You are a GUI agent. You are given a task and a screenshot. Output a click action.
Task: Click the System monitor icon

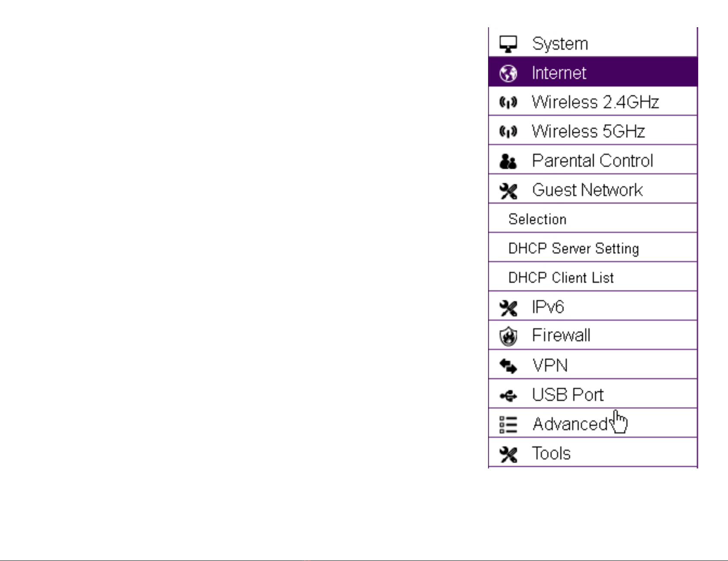[508, 44]
